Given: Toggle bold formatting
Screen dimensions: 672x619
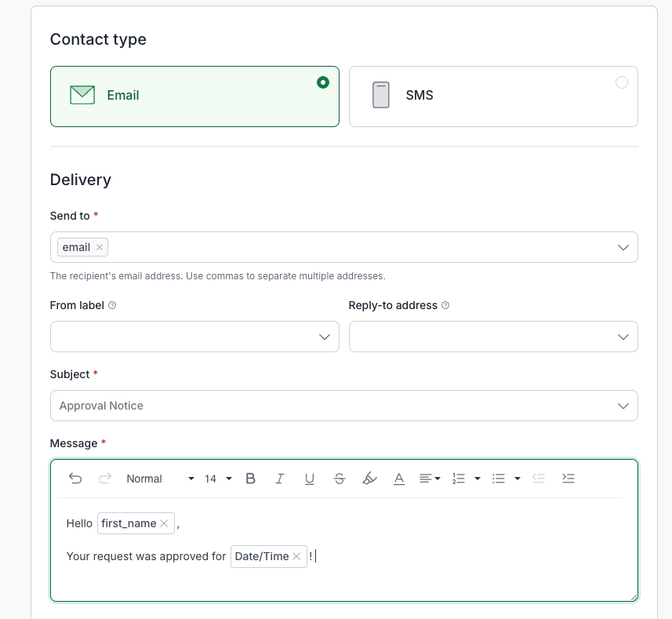Looking at the screenshot, I should [x=251, y=479].
